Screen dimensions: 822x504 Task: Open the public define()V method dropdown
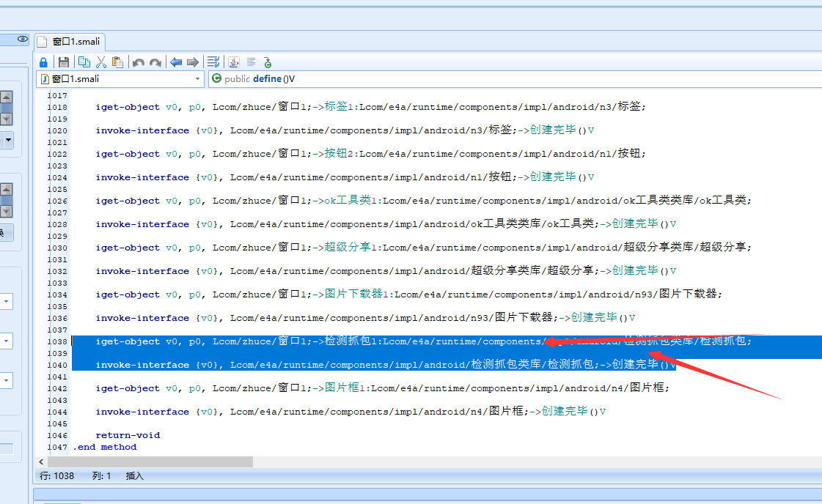[515, 79]
